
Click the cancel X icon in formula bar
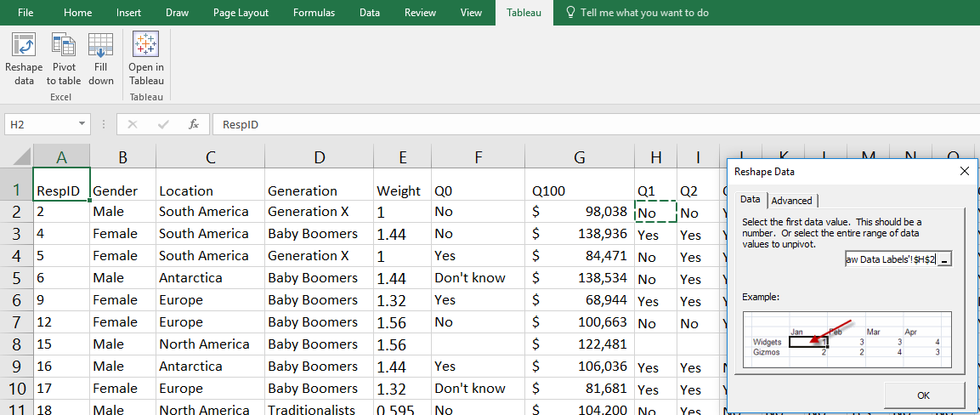click(x=132, y=124)
